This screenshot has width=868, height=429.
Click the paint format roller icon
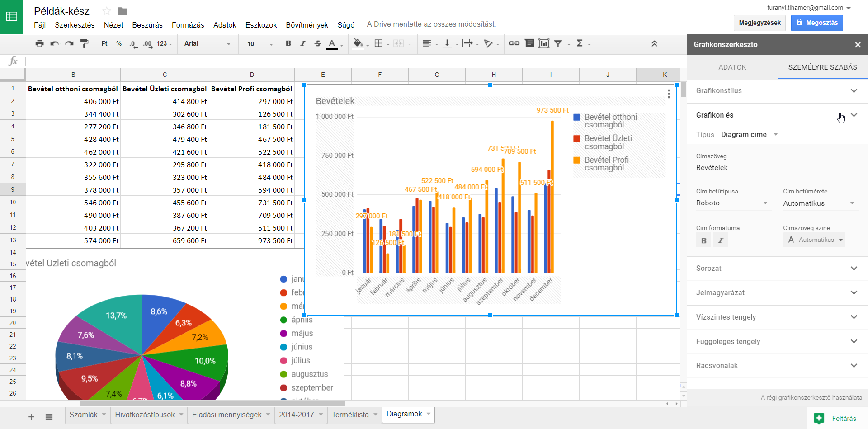point(84,44)
